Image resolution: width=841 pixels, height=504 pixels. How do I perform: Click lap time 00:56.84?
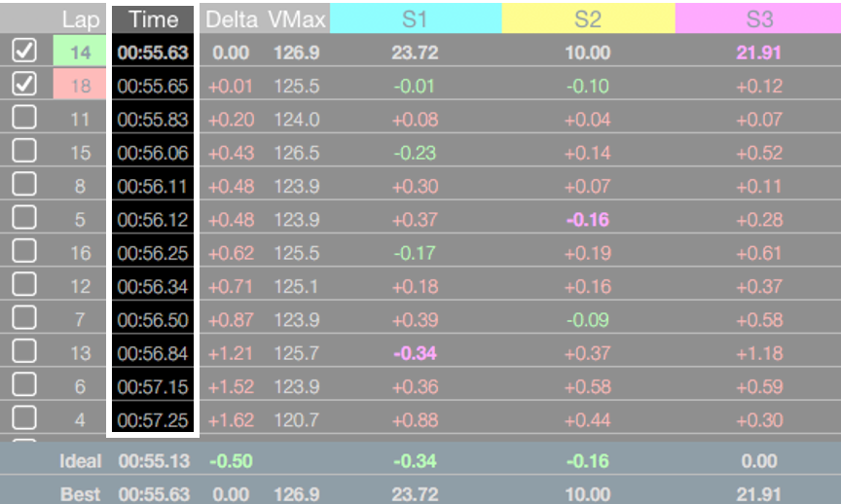pyautogui.click(x=153, y=353)
